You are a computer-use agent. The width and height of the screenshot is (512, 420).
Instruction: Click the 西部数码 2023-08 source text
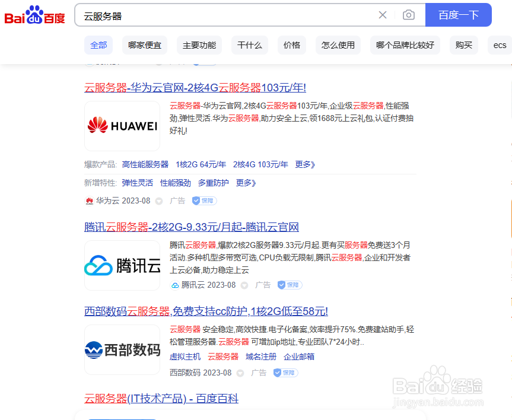[201, 373]
